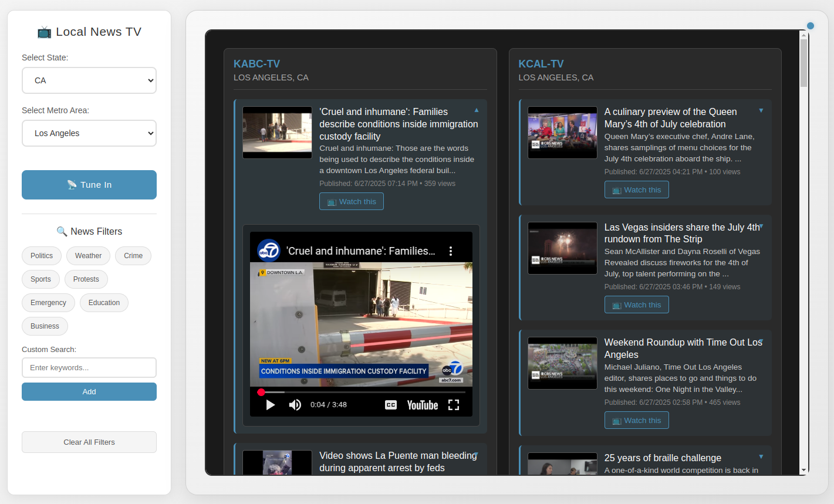Open the La Puente man video thumbnail
The image size is (834, 504).
point(278,463)
